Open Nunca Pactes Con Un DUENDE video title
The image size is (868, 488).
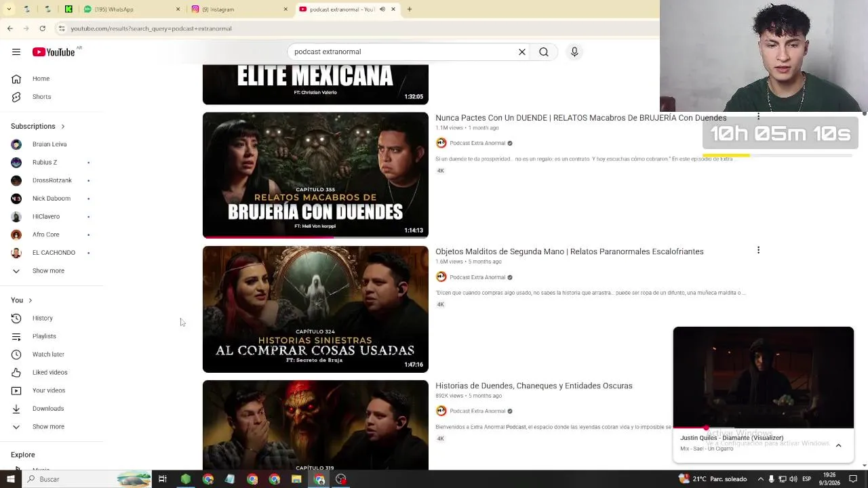[x=581, y=118]
